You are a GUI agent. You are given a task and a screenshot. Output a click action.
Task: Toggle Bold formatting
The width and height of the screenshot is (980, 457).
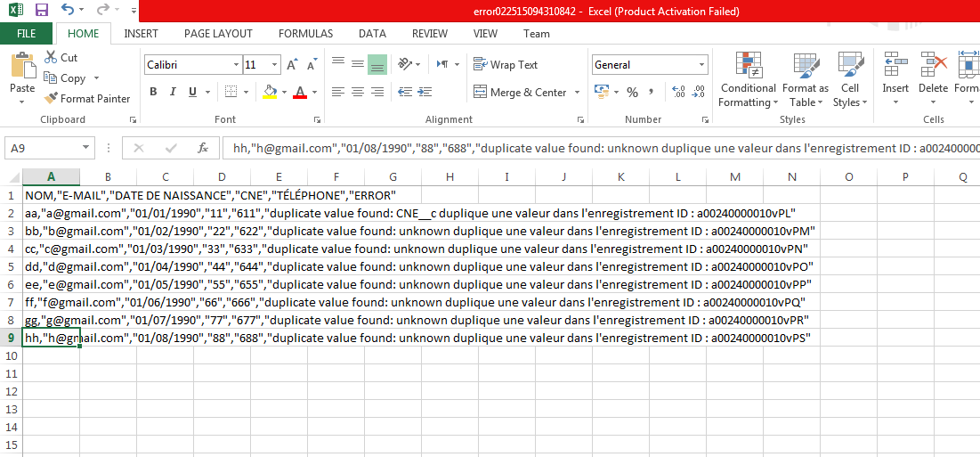tap(153, 93)
